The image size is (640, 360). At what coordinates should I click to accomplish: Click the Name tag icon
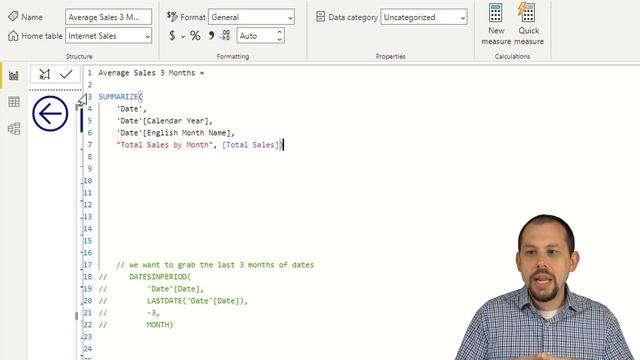tap(13, 17)
